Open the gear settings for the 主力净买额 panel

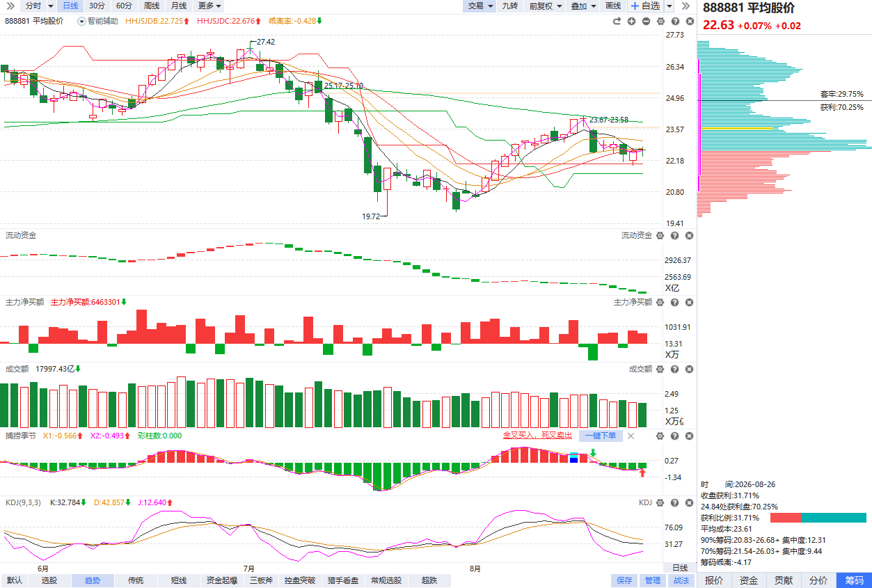point(660,302)
